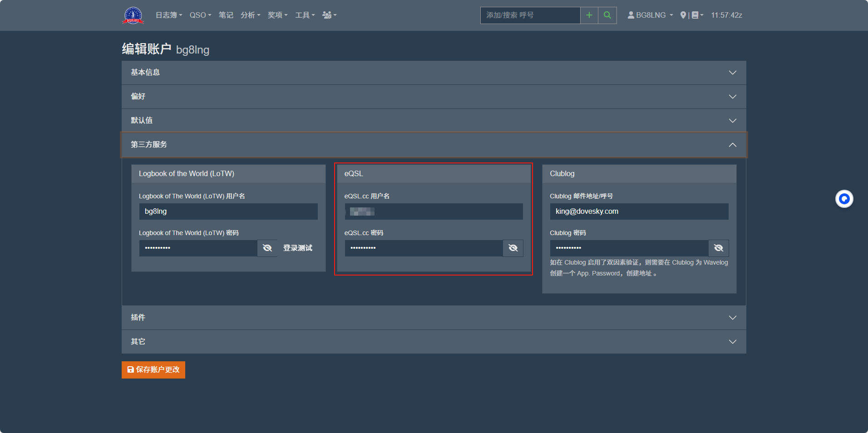Viewport: 868px width, 433px height.
Task: Click the Wavelog logo in navbar
Action: click(x=133, y=15)
